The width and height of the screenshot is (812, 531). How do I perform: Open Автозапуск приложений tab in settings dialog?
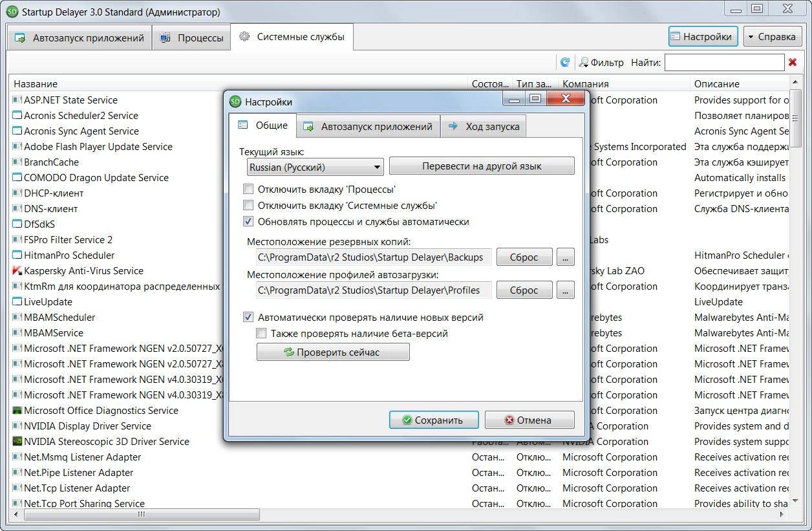tap(369, 126)
